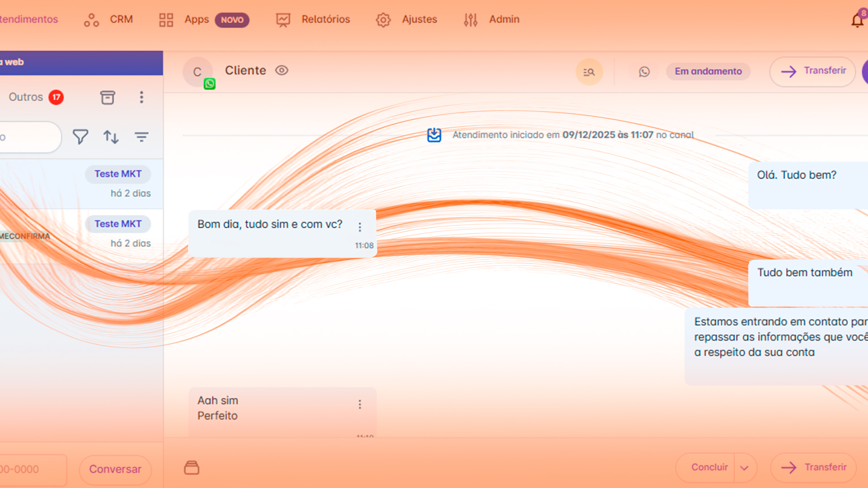This screenshot has height=488, width=868.
Task: Switch to the Outros tab
Action: click(x=26, y=97)
